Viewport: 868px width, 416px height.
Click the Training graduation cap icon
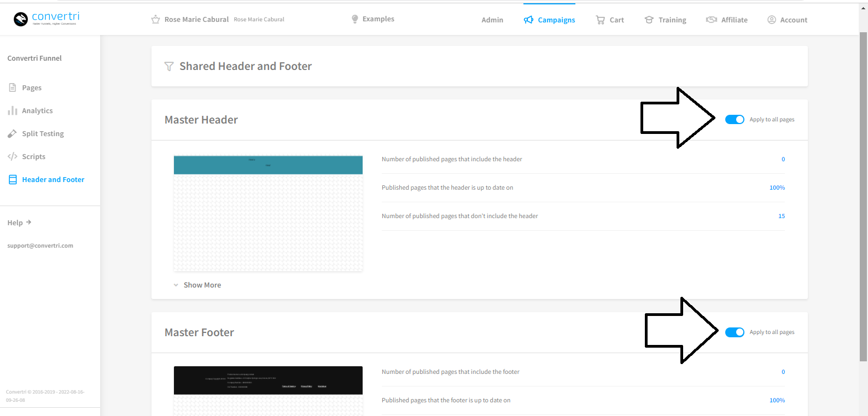649,20
